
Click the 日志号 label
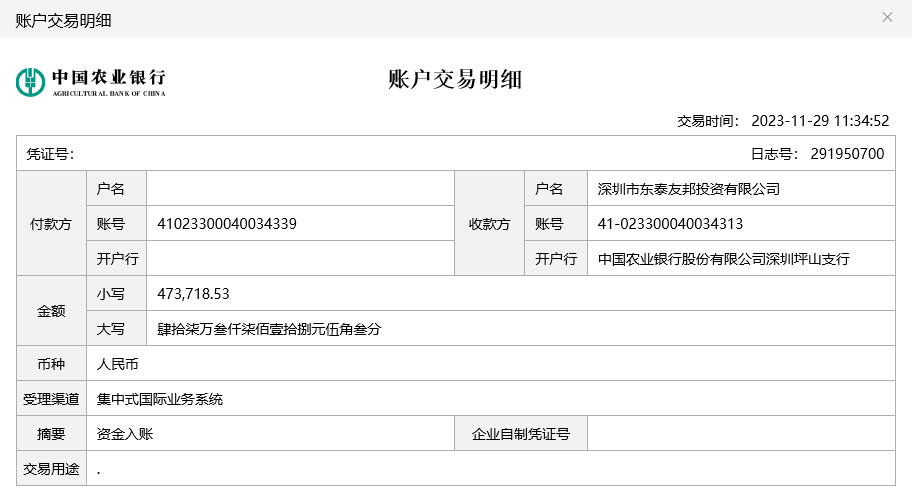774,154
